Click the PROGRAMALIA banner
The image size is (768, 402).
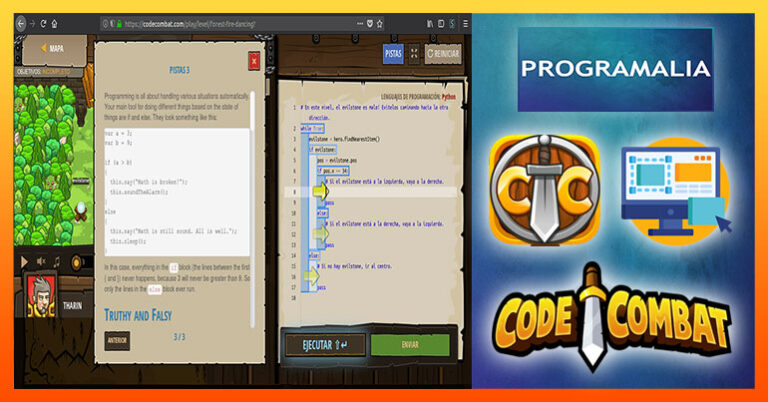tap(615, 69)
